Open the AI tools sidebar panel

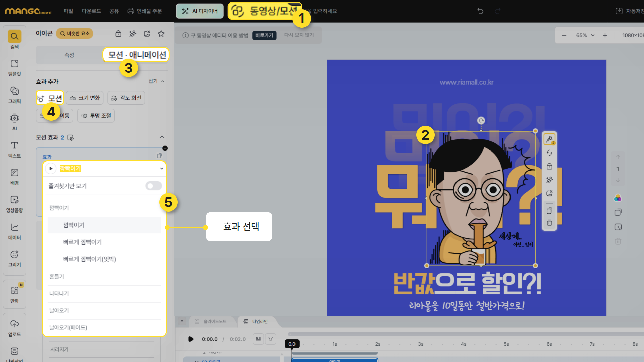14,122
